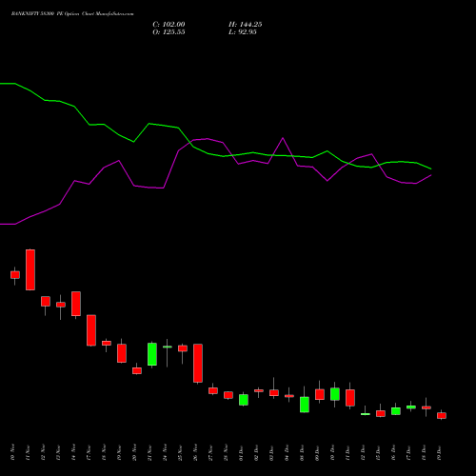Viewport: 476px width, 476px height.
Task: Select the high value H: 144.25
Action: point(246,25)
